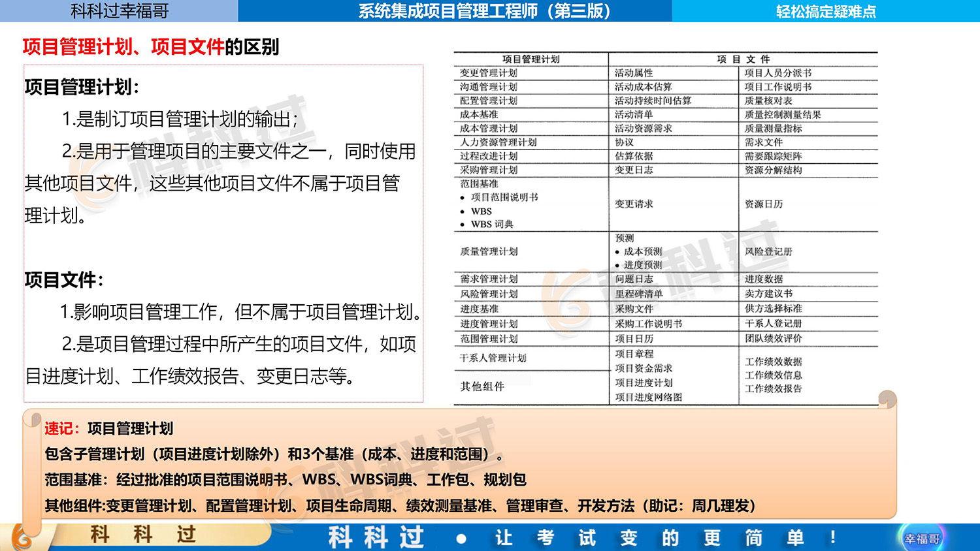Viewport: 980px width, 551px height.
Task: Click the bold 项目文件: heading on the left
Action: [x=64, y=279]
